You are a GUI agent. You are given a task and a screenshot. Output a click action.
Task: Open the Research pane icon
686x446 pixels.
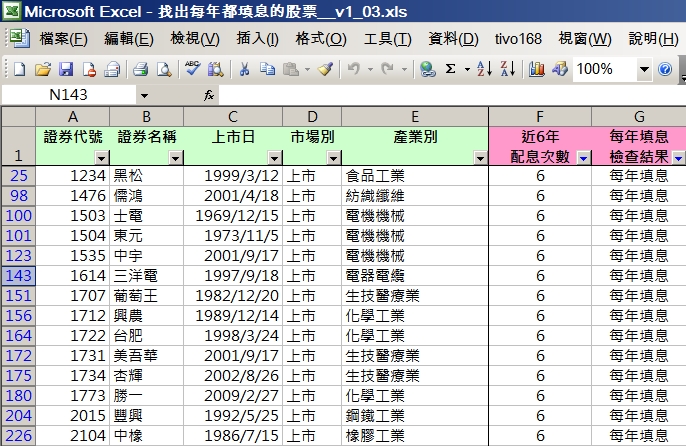pyautogui.click(x=216, y=69)
